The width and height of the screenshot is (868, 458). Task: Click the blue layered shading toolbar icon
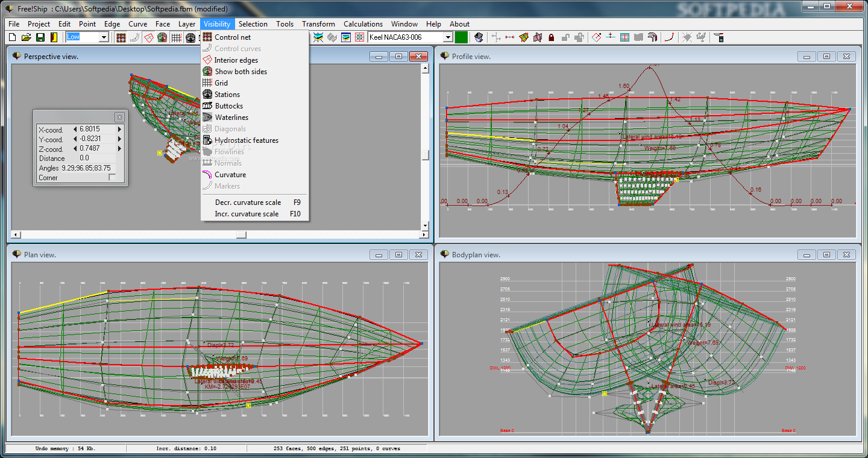345,37
